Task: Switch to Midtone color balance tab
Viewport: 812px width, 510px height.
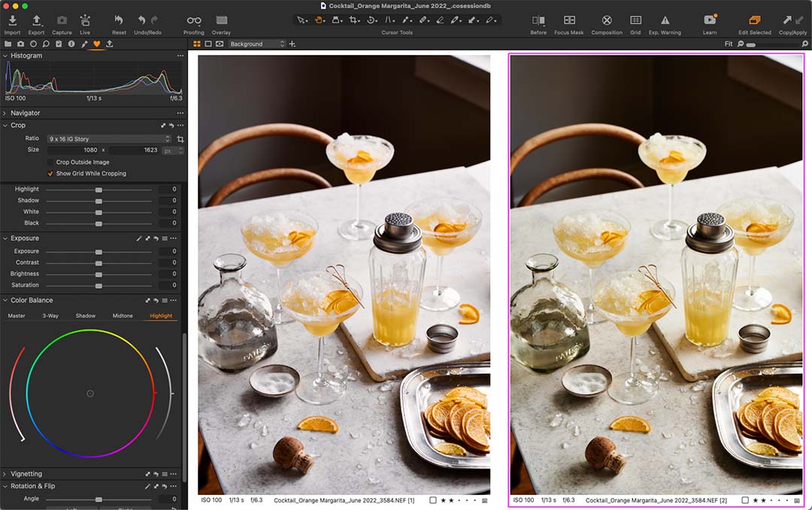Action: (x=123, y=316)
